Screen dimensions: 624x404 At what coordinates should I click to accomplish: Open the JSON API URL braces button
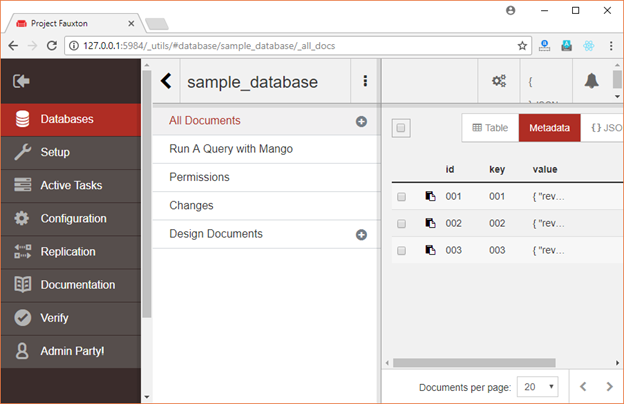point(546,83)
